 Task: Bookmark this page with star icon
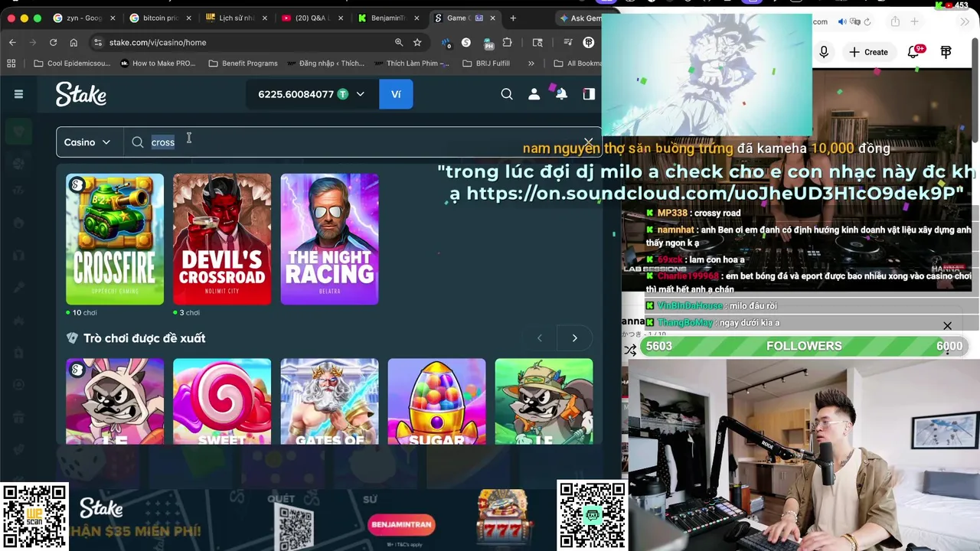(417, 42)
